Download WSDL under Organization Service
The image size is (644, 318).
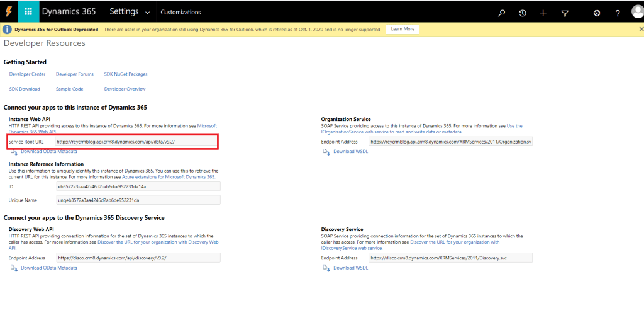(350, 152)
